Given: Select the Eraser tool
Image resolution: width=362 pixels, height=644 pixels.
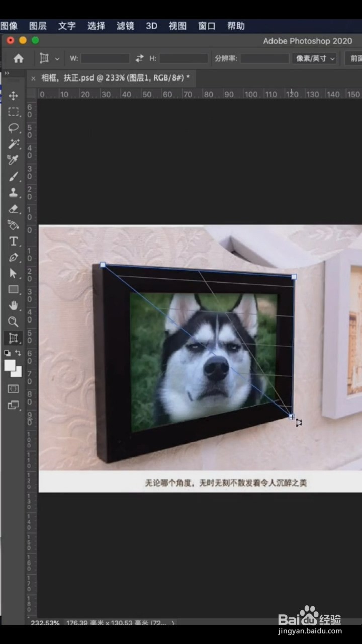Looking at the screenshot, I should click(x=14, y=208).
